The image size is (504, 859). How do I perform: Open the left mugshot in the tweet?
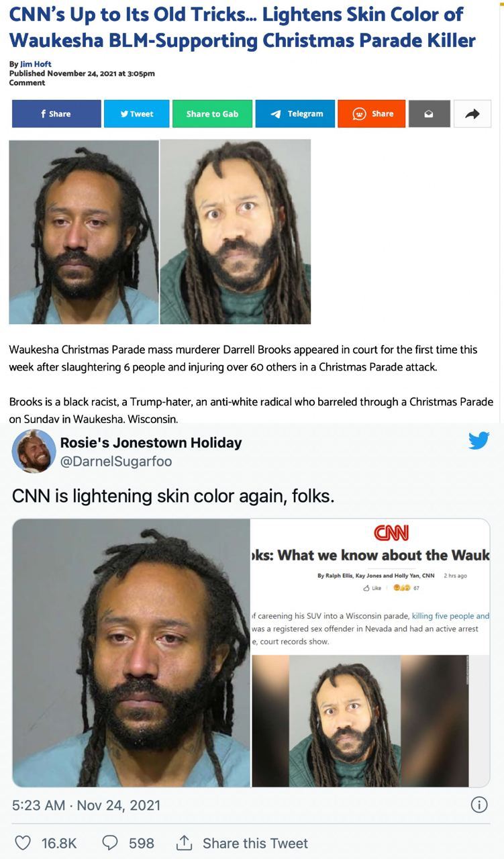click(132, 653)
